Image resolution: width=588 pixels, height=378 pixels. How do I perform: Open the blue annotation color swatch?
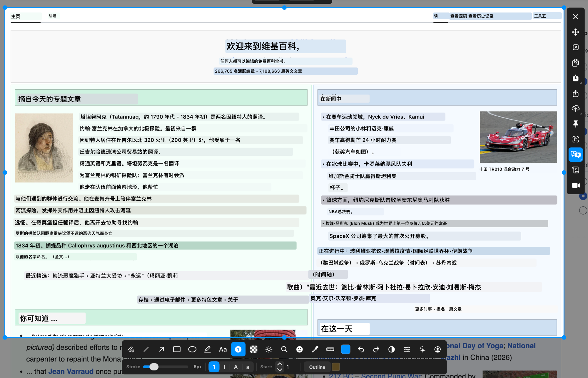pos(345,349)
